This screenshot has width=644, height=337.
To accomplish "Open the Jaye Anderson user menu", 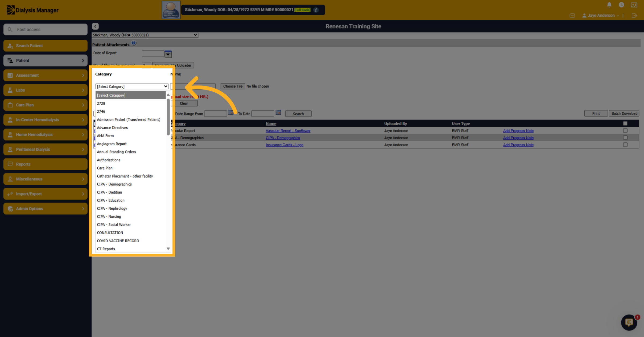I will tap(601, 16).
